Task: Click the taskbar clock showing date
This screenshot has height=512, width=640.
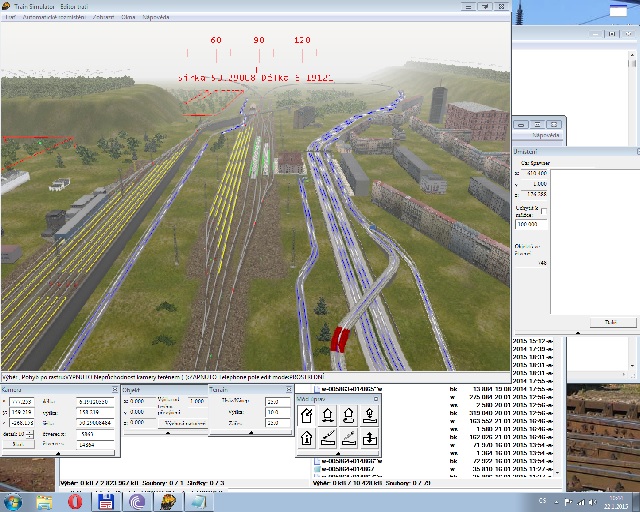Action: (x=616, y=502)
